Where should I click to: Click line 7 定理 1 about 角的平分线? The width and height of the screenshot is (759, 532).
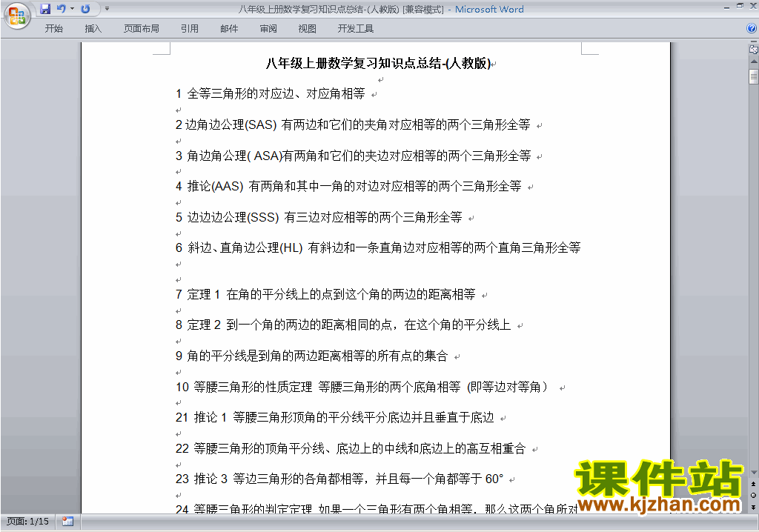click(325, 294)
